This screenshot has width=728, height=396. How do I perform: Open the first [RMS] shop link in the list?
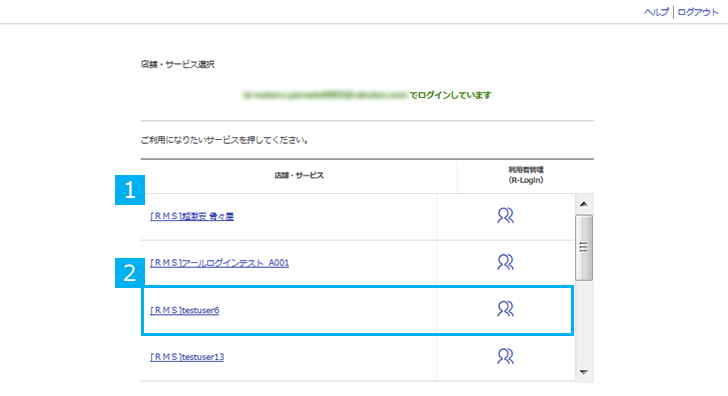(x=192, y=216)
